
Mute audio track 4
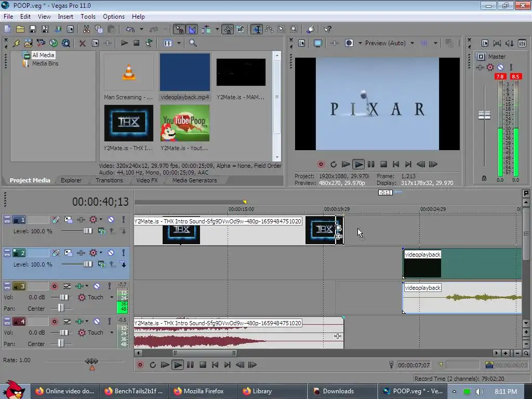pyautogui.click(x=97, y=321)
